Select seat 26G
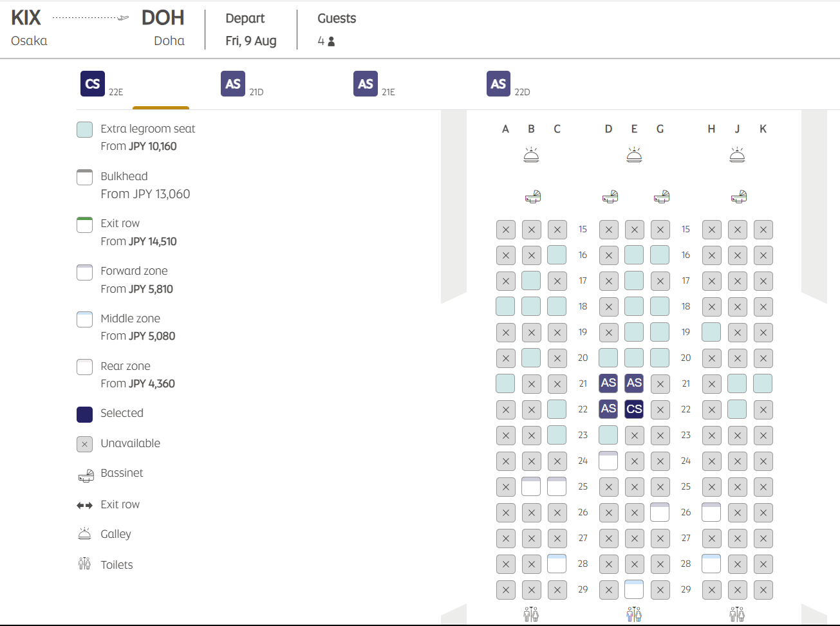840x626 pixels. [x=660, y=512]
